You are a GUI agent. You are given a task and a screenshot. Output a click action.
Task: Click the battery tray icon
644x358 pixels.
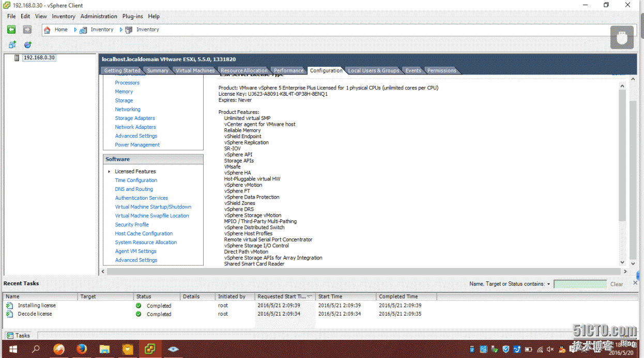[x=529, y=350]
